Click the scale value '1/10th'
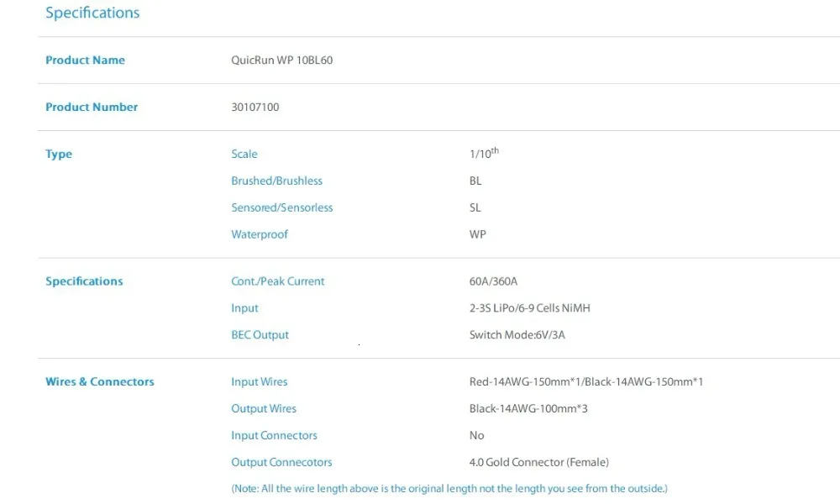Screen dimensions: 840x504 (x=484, y=153)
